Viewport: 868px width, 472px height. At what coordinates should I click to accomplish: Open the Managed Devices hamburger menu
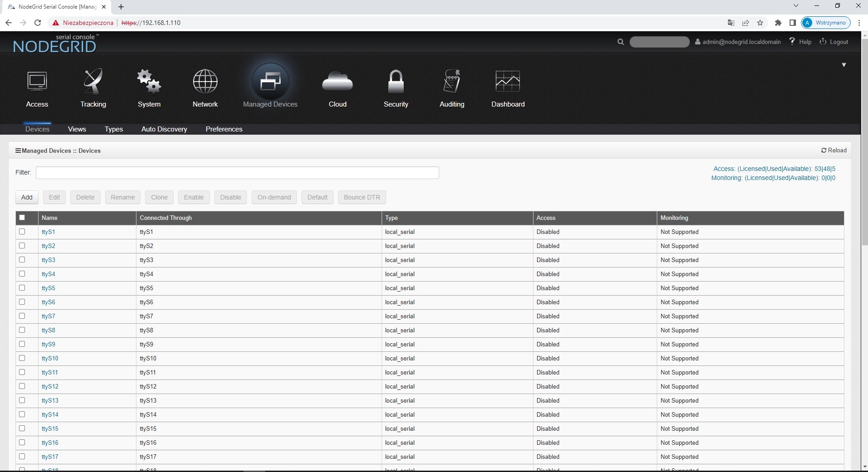(18, 151)
